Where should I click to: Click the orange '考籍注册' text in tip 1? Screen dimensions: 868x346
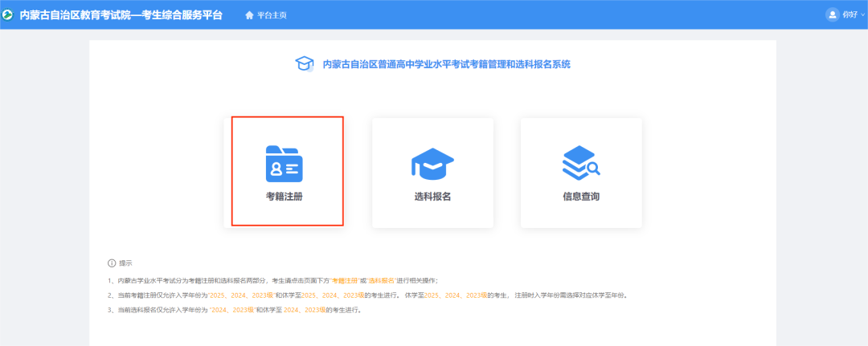tap(346, 281)
